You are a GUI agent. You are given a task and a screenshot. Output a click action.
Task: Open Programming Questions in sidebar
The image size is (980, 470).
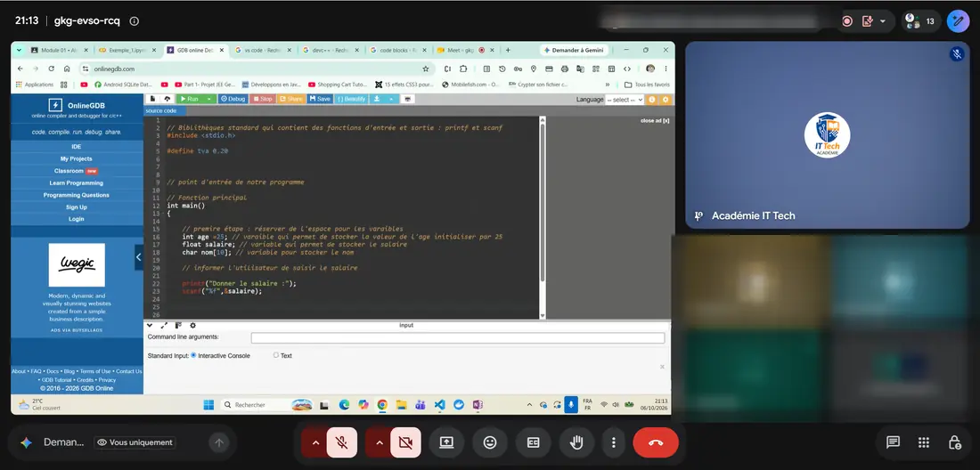click(77, 195)
